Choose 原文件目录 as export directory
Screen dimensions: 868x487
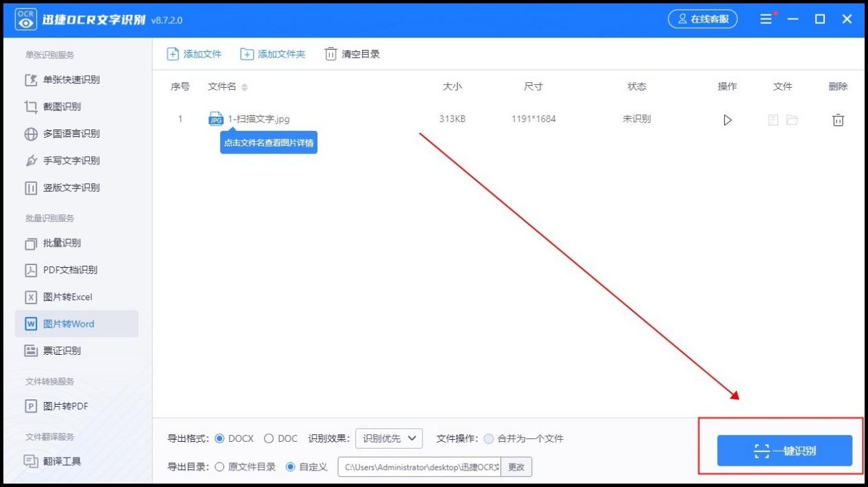point(220,466)
